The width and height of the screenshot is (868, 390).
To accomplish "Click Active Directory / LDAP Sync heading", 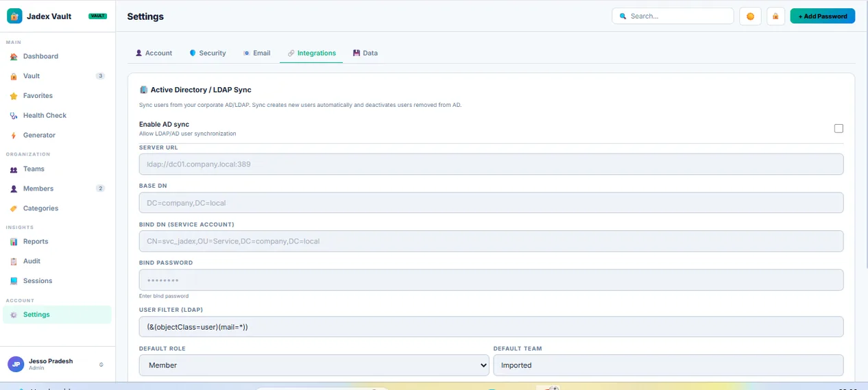I will pyautogui.click(x=201, y=90).
